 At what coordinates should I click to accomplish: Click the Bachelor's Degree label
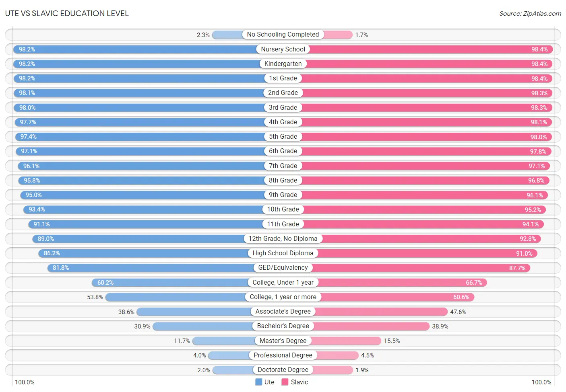[x=283, y=326]
